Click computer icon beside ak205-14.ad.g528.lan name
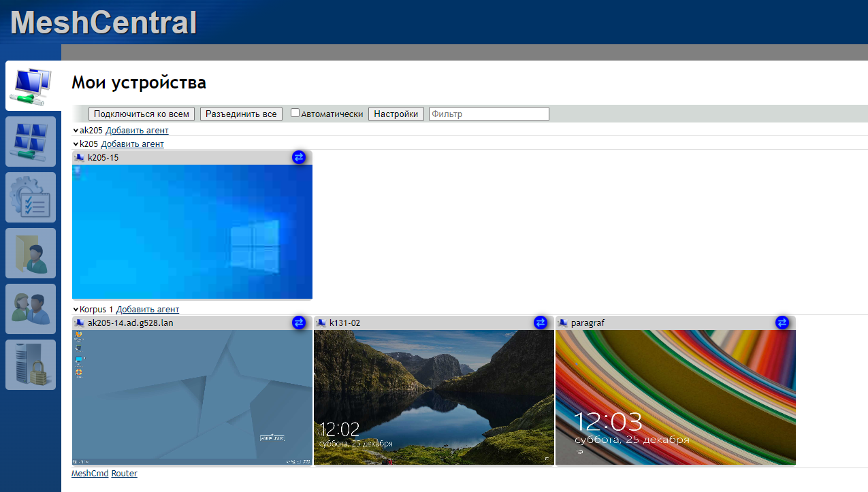Image resolution: width=868 pixels, height=492 pixels. 80,323
